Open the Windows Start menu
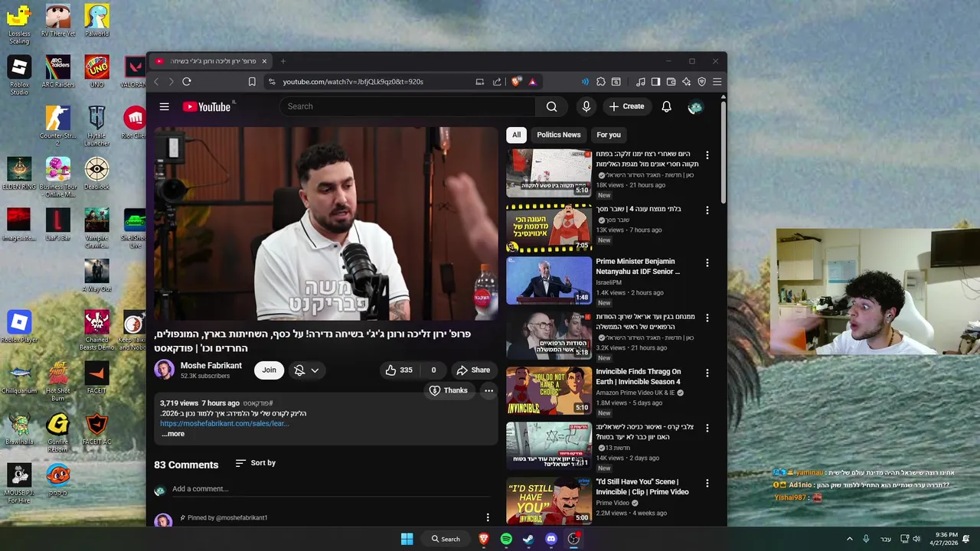 407,539
